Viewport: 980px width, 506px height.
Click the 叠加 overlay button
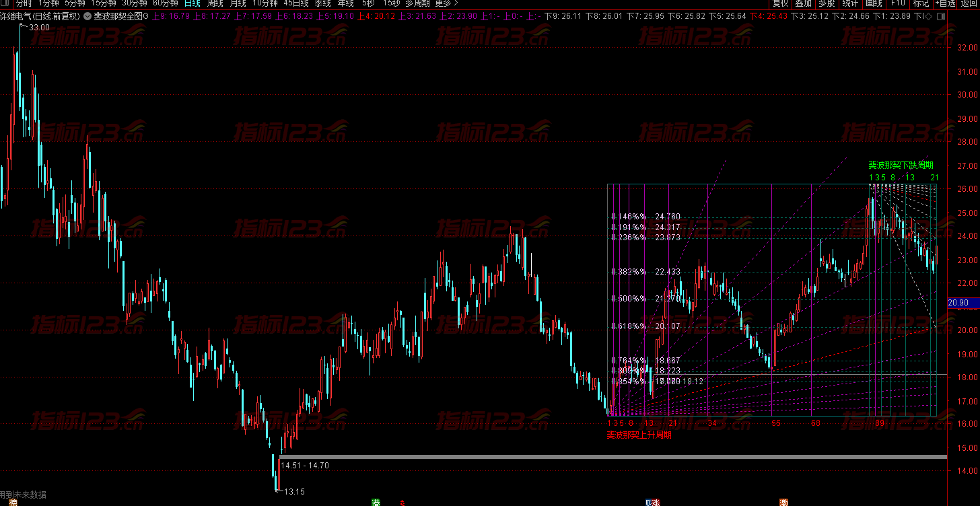803,3
